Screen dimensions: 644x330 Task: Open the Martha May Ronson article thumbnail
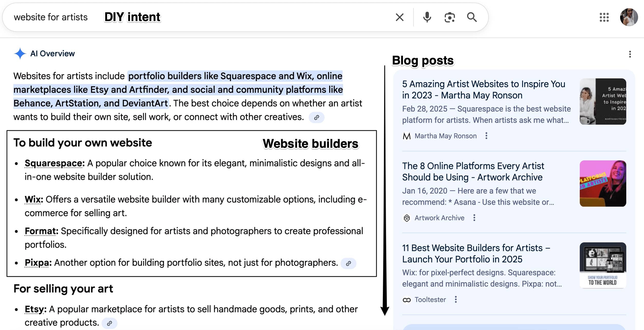click(x=603, y=102)
